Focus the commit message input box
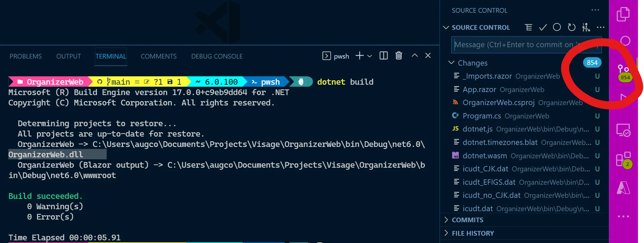The width and height of the screenshot is (644, 243). coord(512,45)
